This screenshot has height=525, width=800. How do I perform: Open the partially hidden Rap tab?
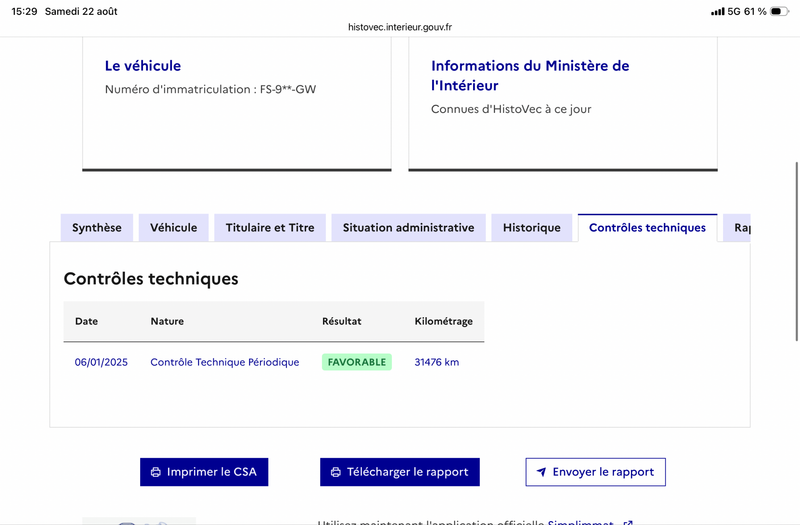coord(737,228)
